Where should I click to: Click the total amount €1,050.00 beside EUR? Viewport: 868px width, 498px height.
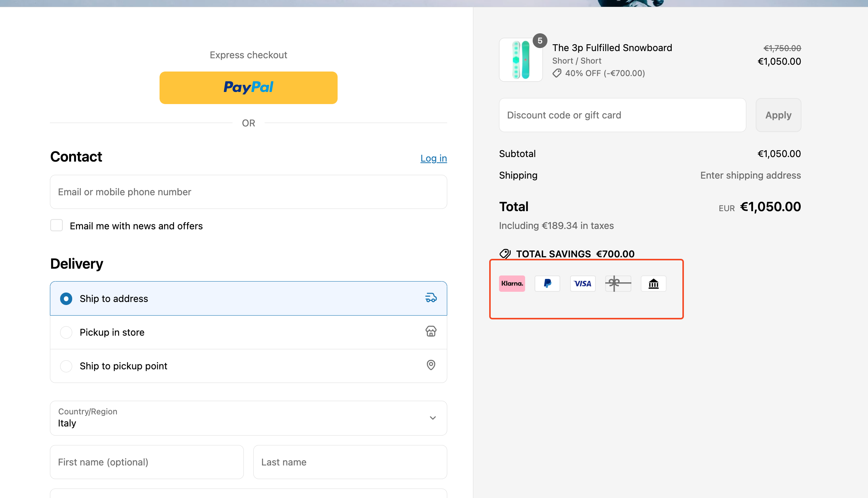point(770,207)
